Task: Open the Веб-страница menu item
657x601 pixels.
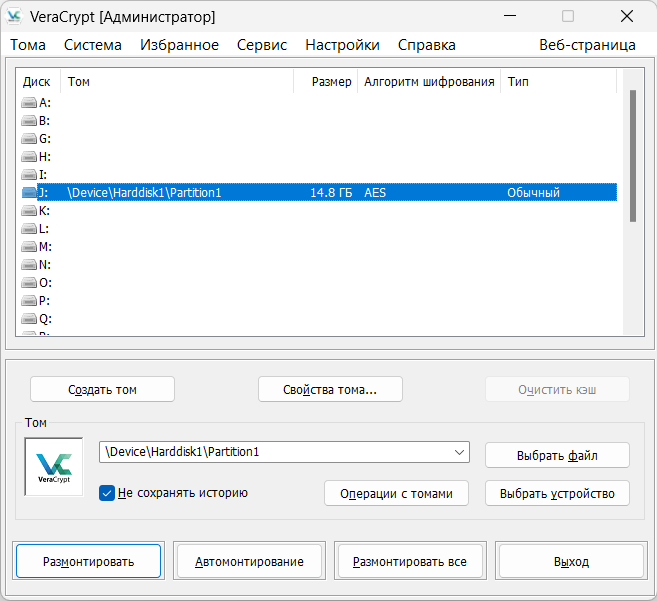Action: pyautogui.click(x=587, y=45)
